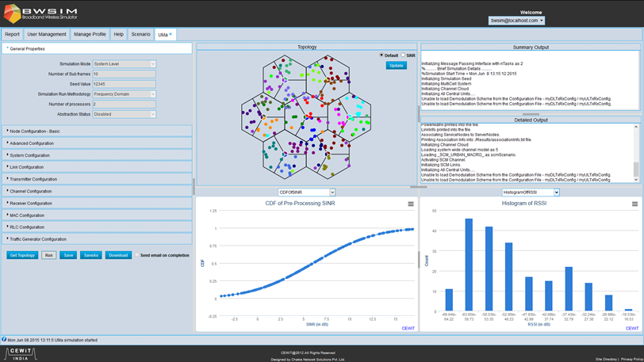The image size is (644, 362).
Task: Expand Channel Configuration section
Action: click(x=97, y=191)
